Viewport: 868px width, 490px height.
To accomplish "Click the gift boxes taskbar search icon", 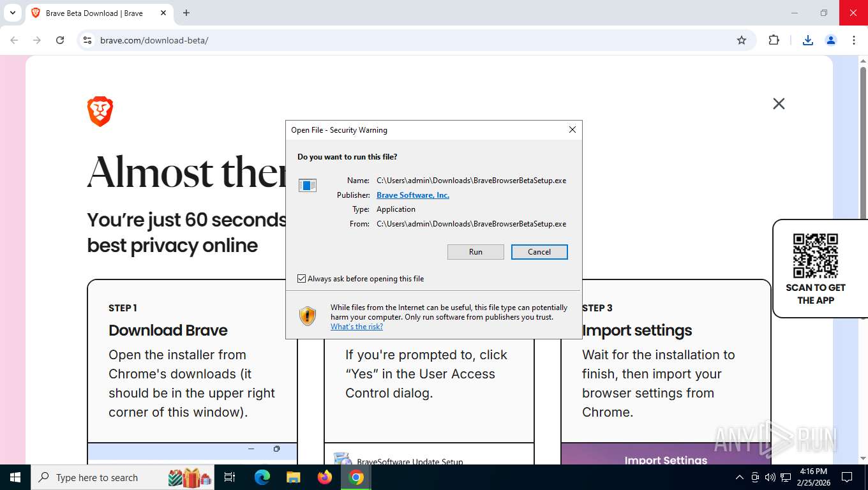I will (190, 477).
